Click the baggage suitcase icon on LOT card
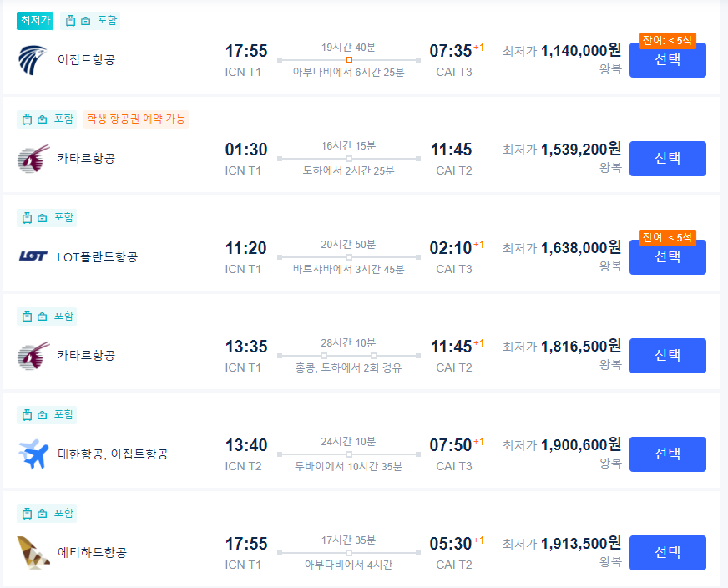This screenshot has width=728, height=588. (26, 216)
